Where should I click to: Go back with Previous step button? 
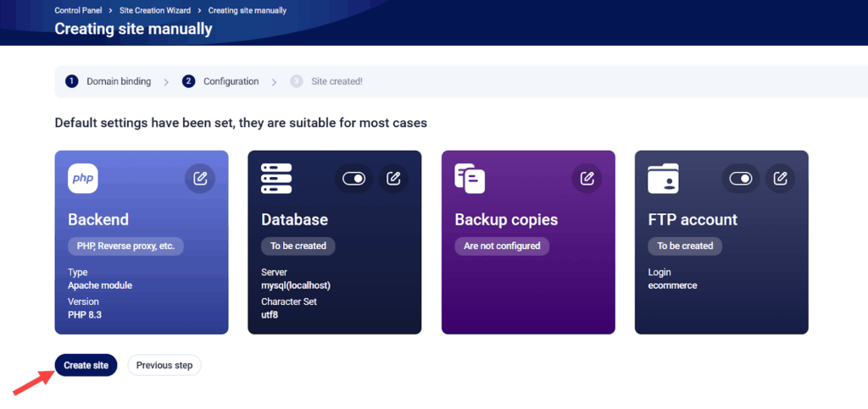164,365
